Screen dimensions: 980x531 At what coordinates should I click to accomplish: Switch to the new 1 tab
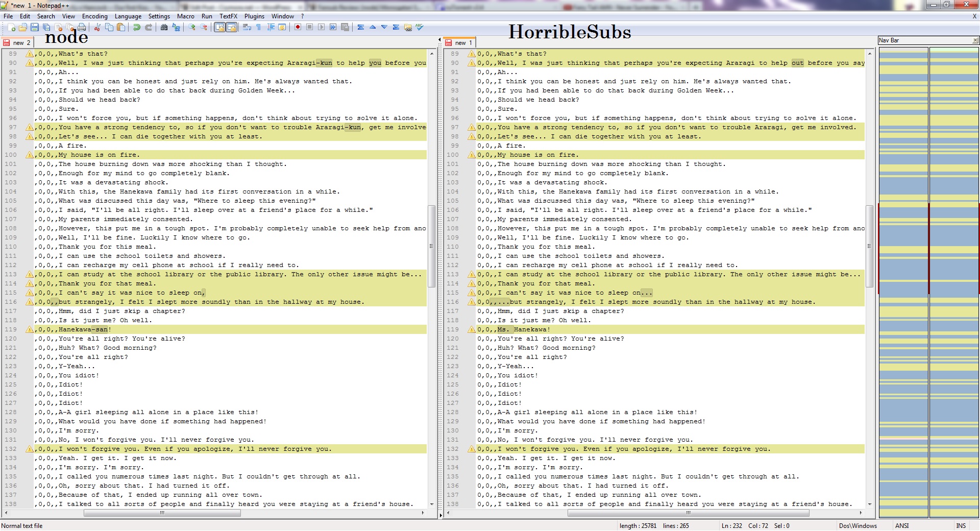coord(459,42)
